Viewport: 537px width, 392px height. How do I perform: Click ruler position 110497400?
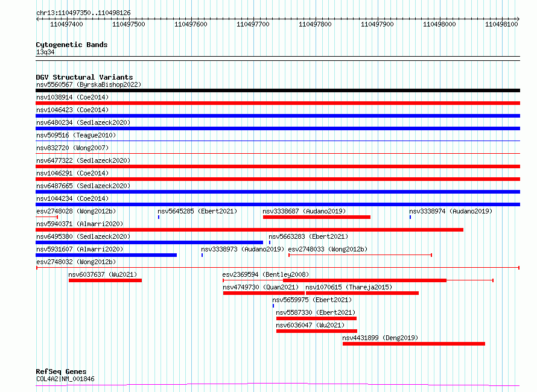coord(66,24)
